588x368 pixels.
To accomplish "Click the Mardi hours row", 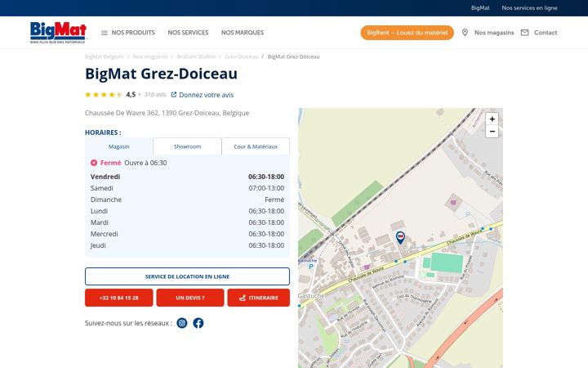I will (187, 222).
